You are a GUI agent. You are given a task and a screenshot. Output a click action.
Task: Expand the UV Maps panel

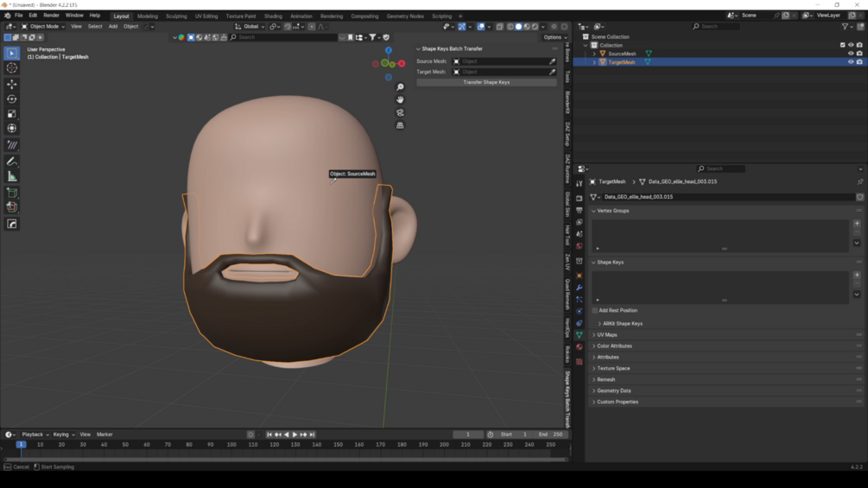[606, 335]
